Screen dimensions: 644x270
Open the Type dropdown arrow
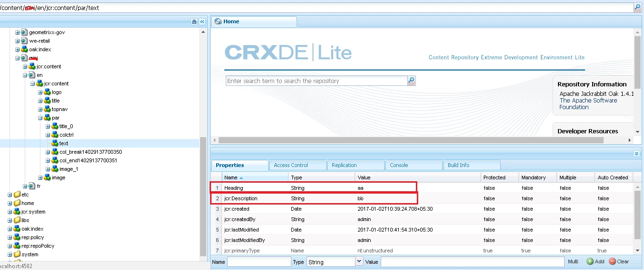click(x=359, y=261)
